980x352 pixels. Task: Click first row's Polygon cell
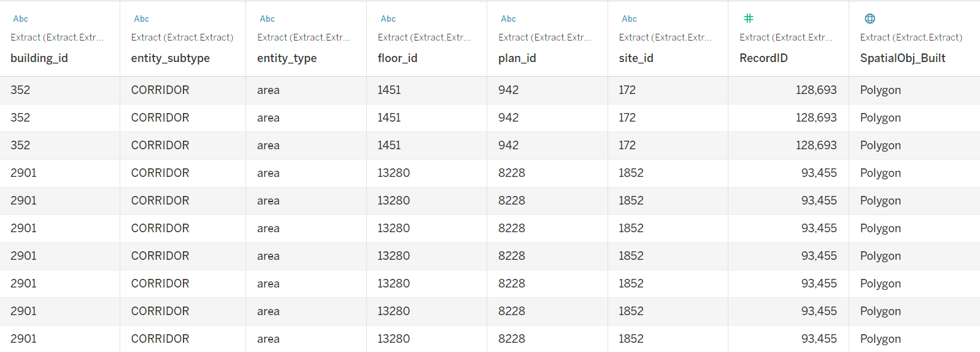click(x=881, y=90)
